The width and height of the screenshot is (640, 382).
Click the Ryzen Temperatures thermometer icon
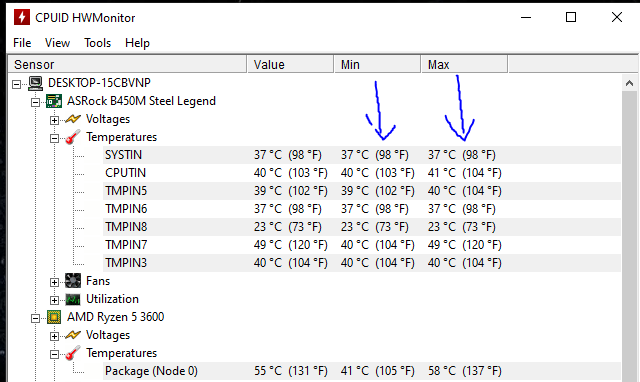[x=73, y=353]
